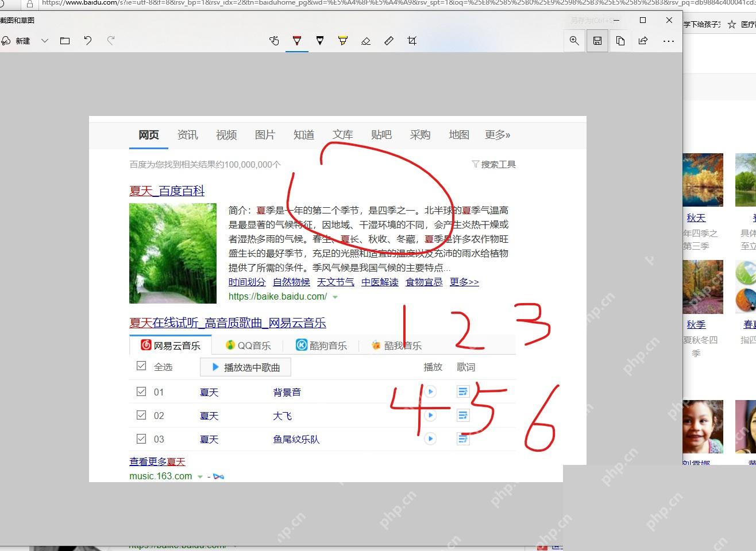Click 秋天 link in the browser window

click(696, 218)
